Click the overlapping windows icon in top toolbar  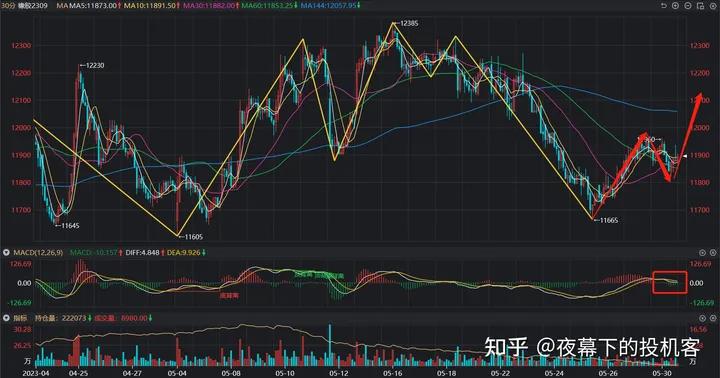700,6
